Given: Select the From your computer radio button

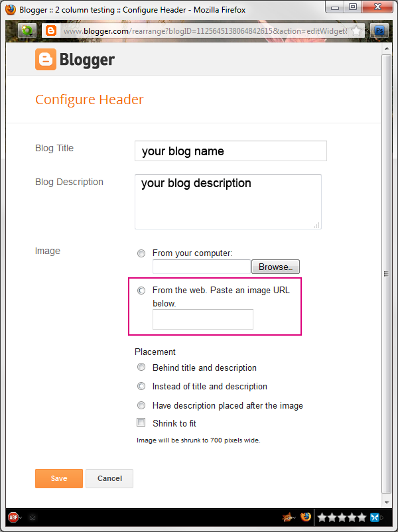Looking at the screenshot, I should [141, 253].
